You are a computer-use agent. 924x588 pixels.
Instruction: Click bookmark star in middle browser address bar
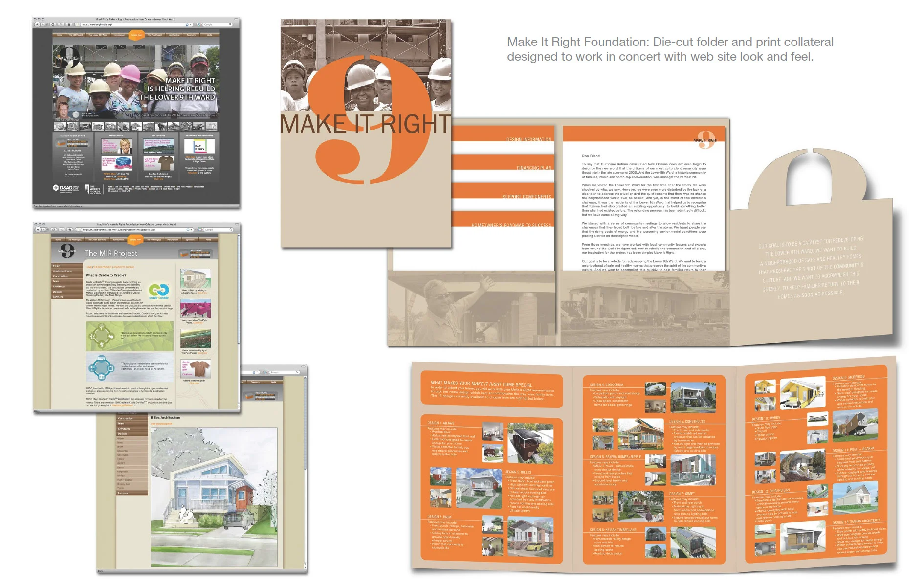[x=188, y=230]
